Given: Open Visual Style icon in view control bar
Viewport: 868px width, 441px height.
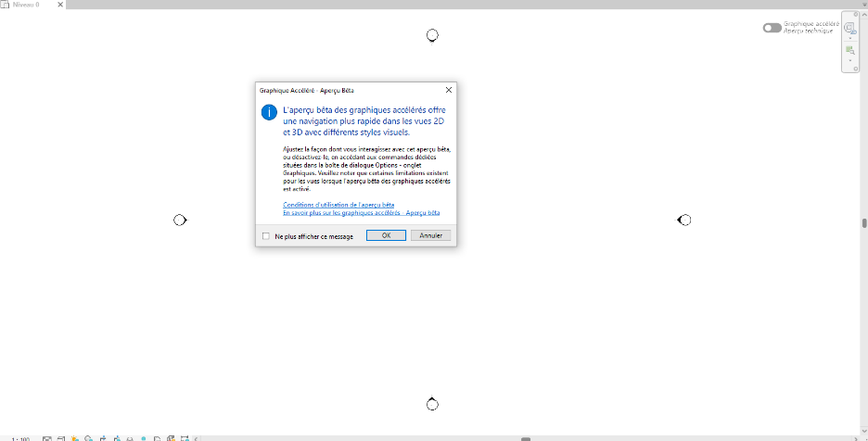Looking at the screenshot, I should (x=61, y=439).
